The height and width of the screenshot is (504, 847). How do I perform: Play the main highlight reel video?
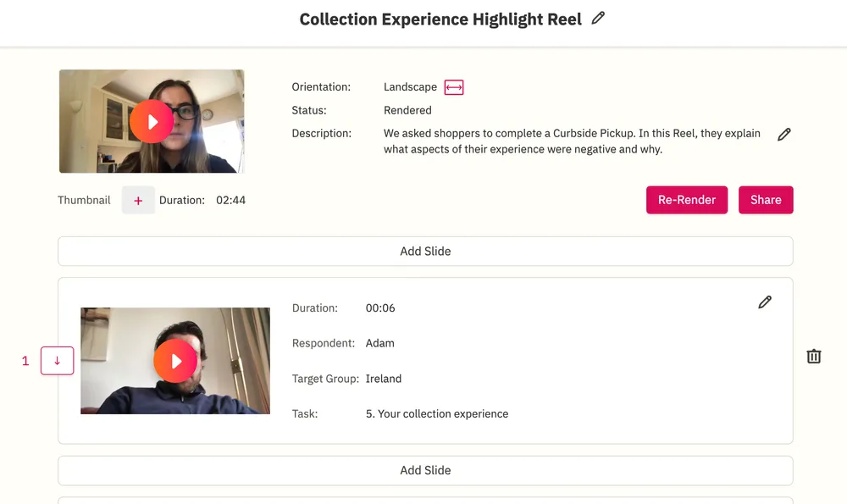pos(152,122)
